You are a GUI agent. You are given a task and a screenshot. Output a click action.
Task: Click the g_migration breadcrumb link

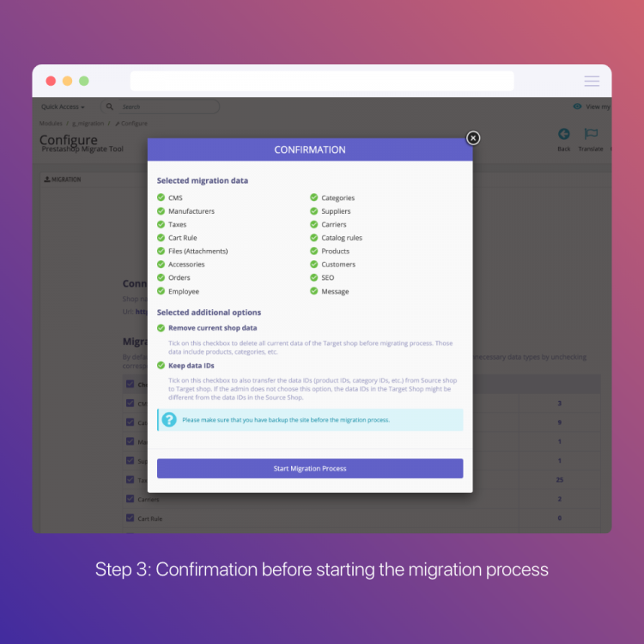88,123
